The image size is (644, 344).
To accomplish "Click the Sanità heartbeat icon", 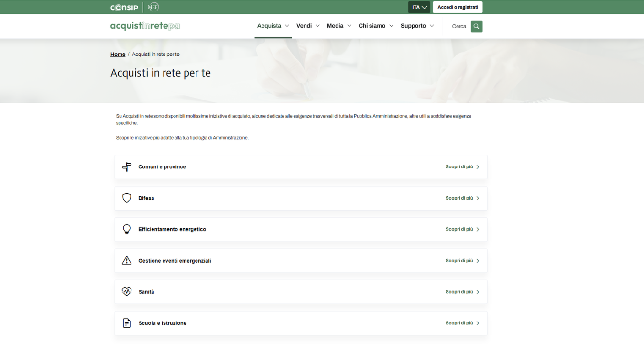I will 127,292.
